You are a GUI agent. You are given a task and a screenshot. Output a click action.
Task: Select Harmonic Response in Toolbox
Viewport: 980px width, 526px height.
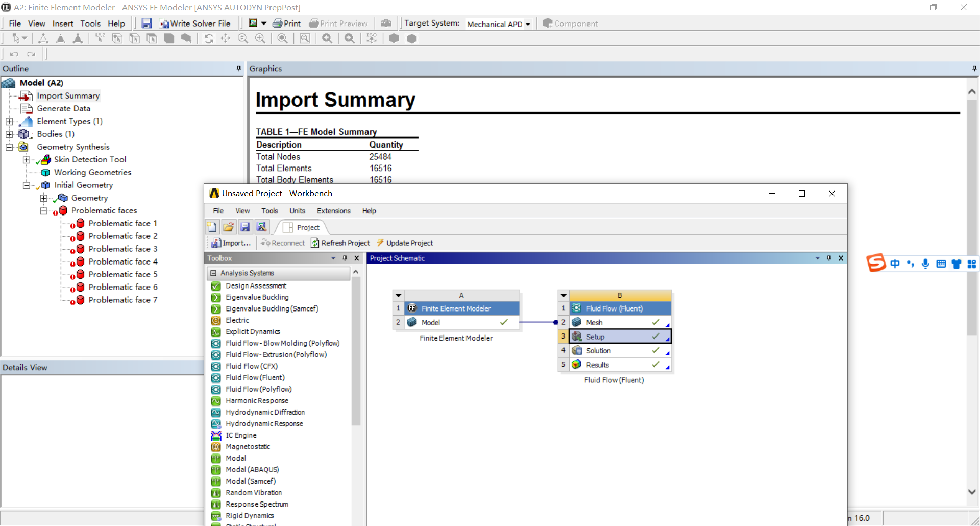[x=257, y=401]
